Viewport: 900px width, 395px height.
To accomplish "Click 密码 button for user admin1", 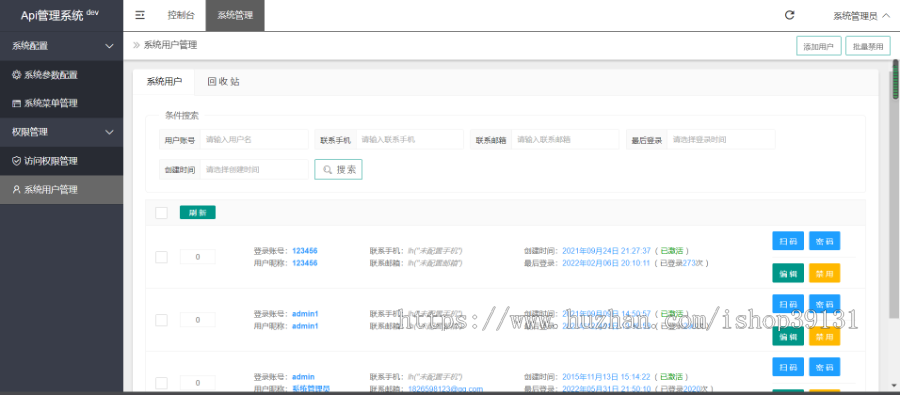I will (825, 304).
